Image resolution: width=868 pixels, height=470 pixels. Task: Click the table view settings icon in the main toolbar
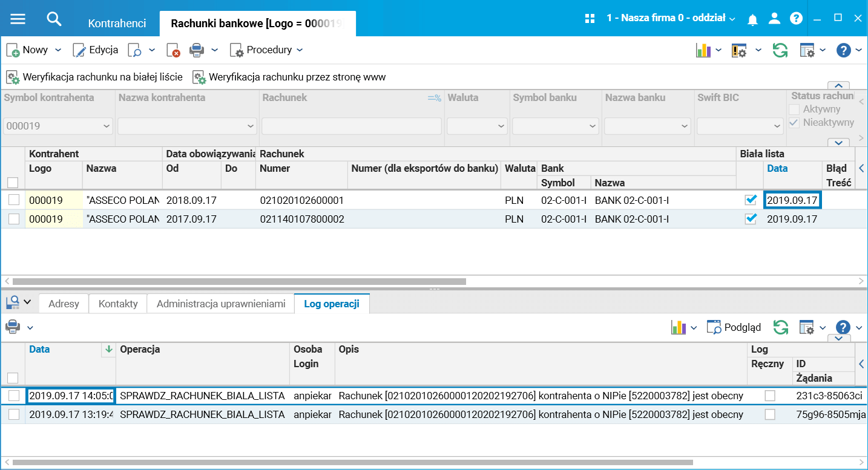pyautogui.click(x=807, y=51)
